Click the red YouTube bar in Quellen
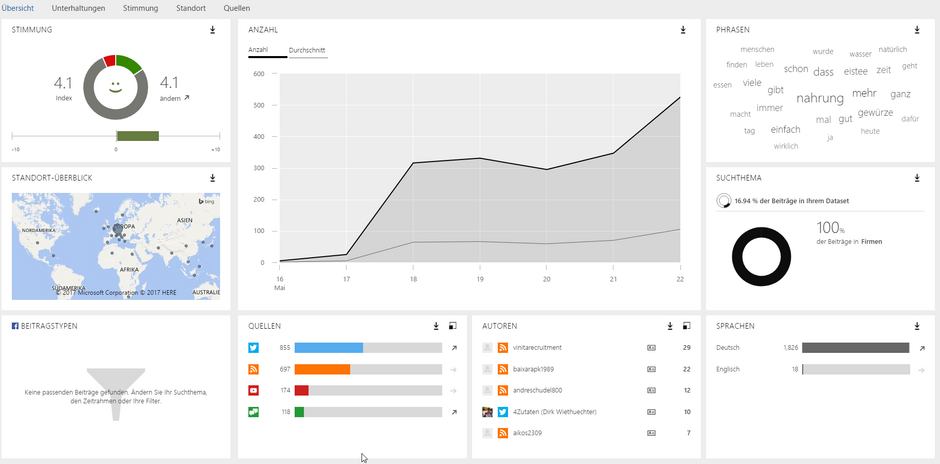Image resolution: width=940 pixels, height=464 pixels. coord(302,390)
